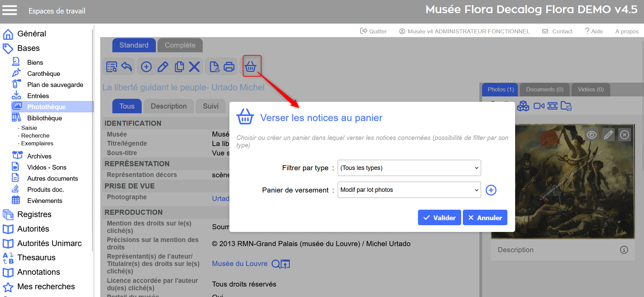Click the 3D cubes icon in media panel
This screenshot has width=644, height=297.
tap(523, 106)
